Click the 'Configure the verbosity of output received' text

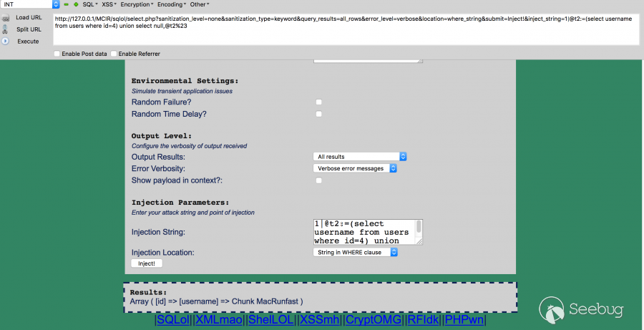pyautogui.click(x=190, y=146)
